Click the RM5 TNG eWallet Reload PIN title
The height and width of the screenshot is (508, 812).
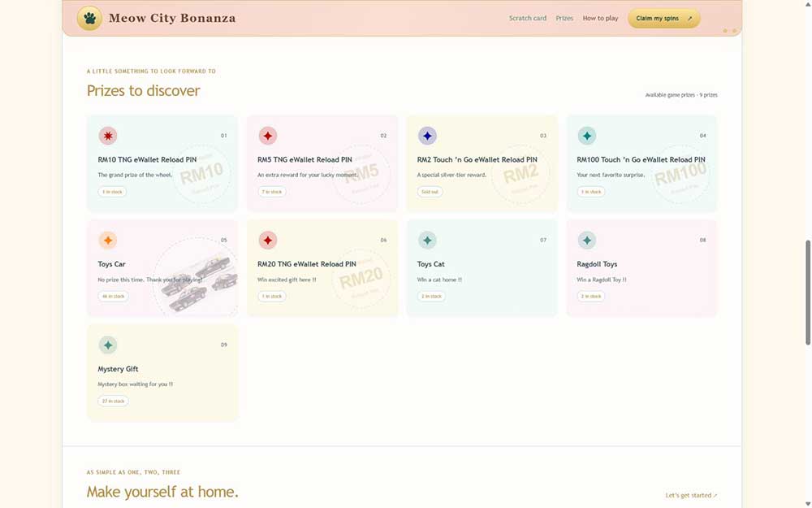tap(304, 159)
